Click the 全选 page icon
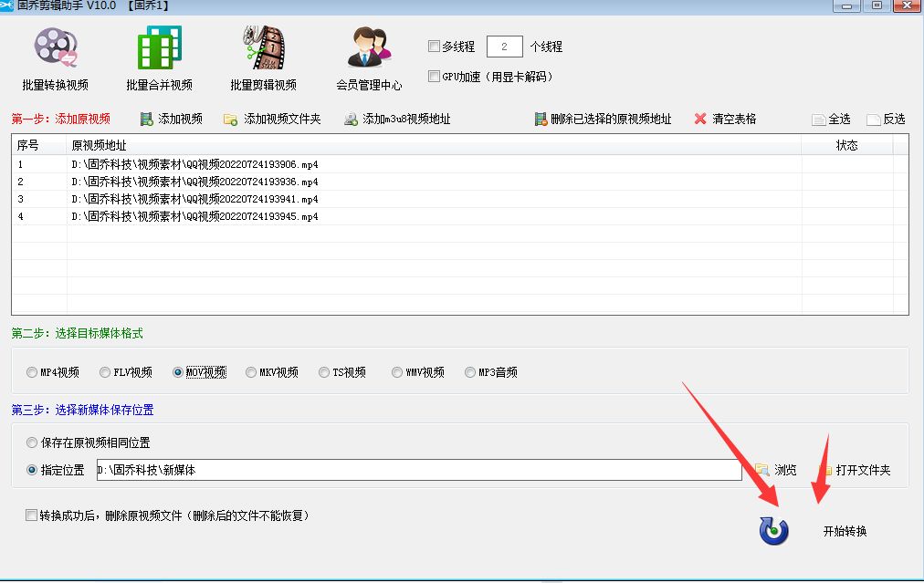 [818, 120]
